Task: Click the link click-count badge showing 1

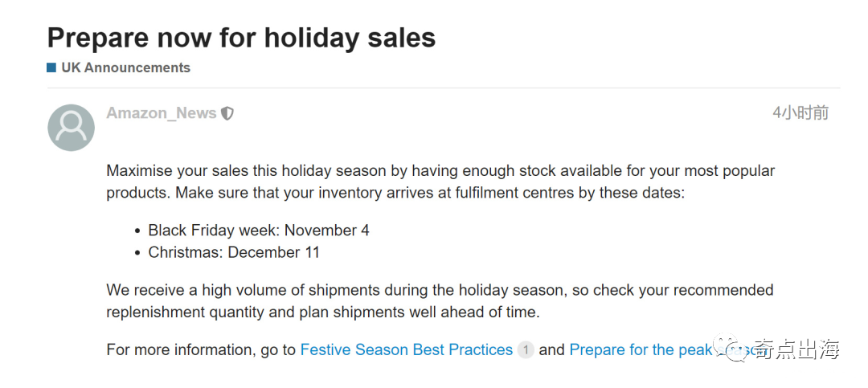Action: pyautogui.click(x=526, y=350)
